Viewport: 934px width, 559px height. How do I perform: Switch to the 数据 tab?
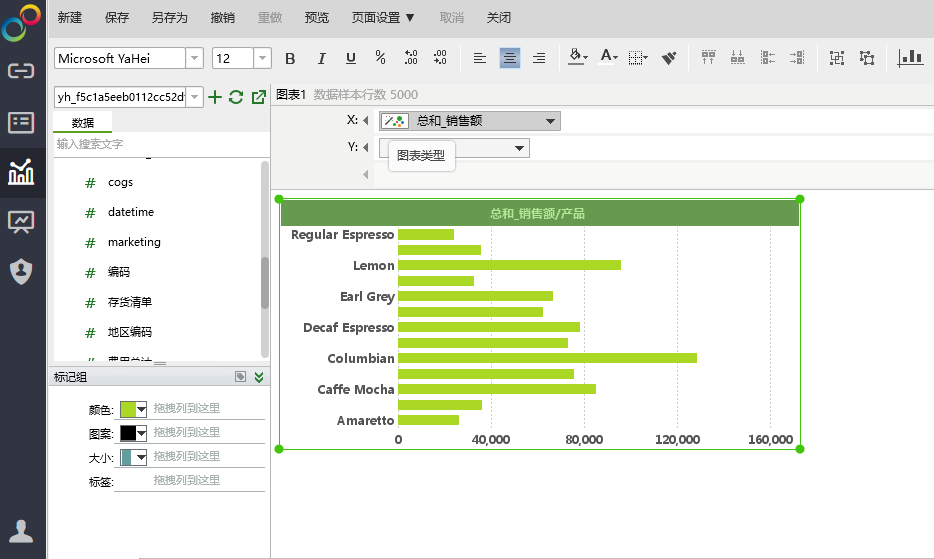point(83,123)
